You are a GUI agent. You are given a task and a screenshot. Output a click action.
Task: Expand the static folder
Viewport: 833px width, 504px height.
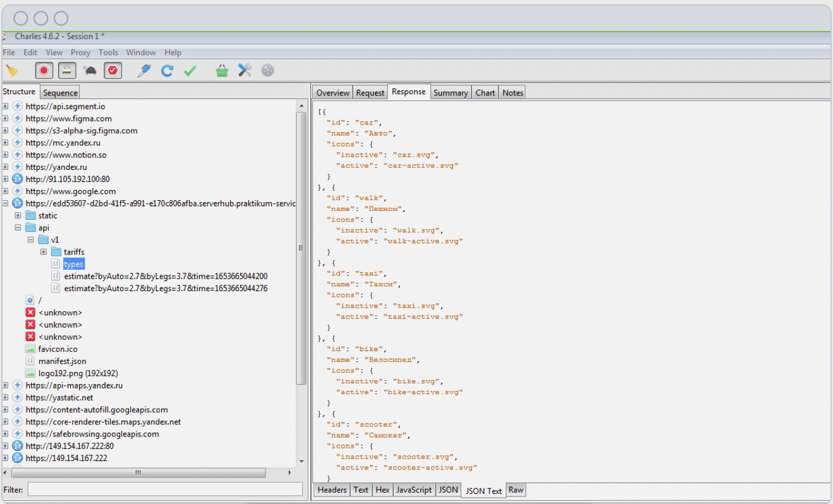click(x=18, y=215)
